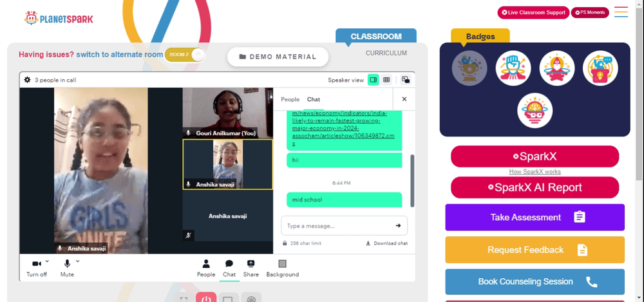Screen dimensions: 644x302
Task: Select highlighted Anshika savaji video tile
Action: click(227, 164)
